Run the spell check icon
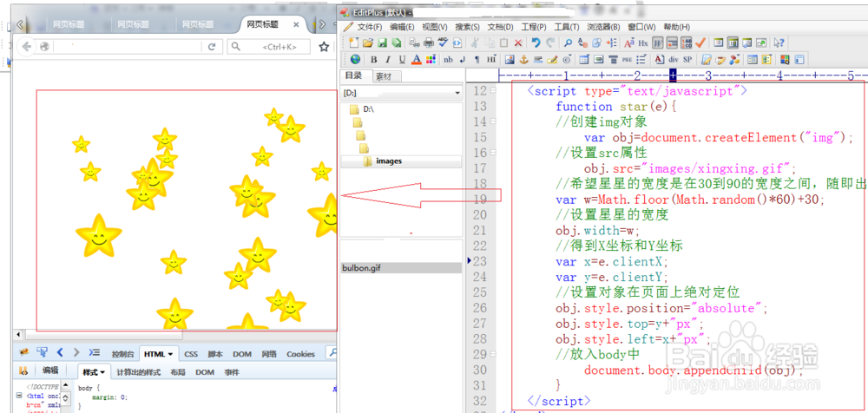Viewport: 868px width, 413px height. tap(443, 42)
